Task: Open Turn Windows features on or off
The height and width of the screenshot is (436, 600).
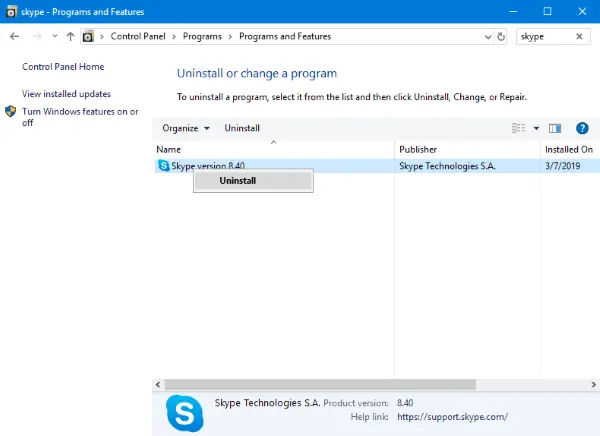Action: (80, 117)
